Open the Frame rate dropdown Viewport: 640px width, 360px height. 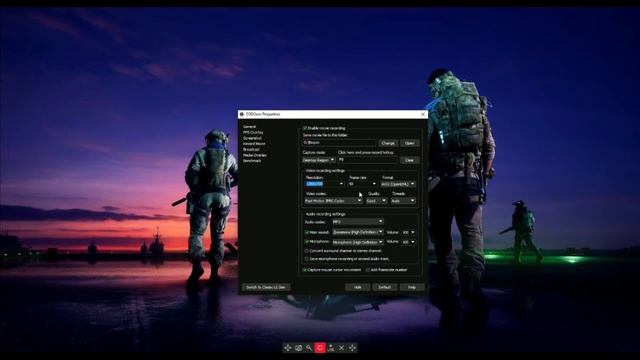point(362,184)
